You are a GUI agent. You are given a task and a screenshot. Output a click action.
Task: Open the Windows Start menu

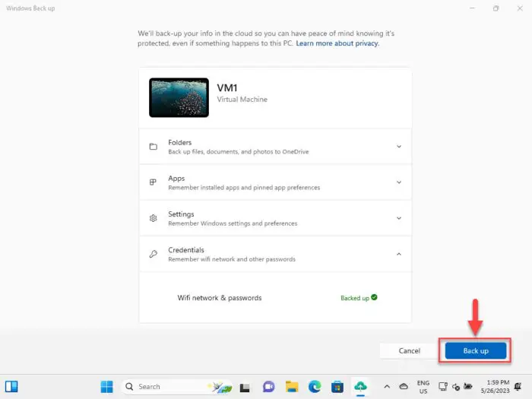click(x=106, y=386)
